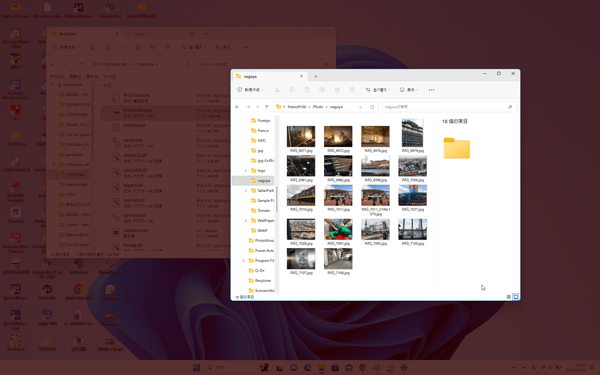The width and height of the screenshot is (600, 375).
Task: Refresh the PriScVista window folder view
Action: [x=188, y=64]
